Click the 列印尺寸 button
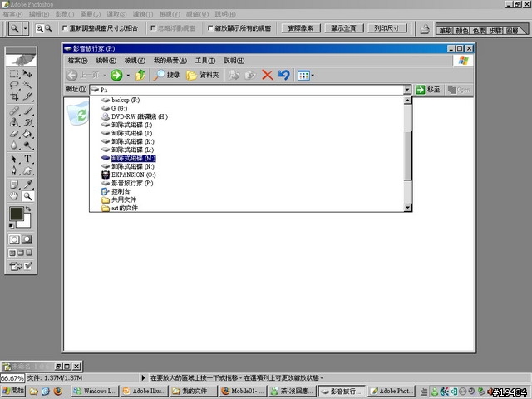This screenshot has width=532, height=399. [x=387, y=28]
